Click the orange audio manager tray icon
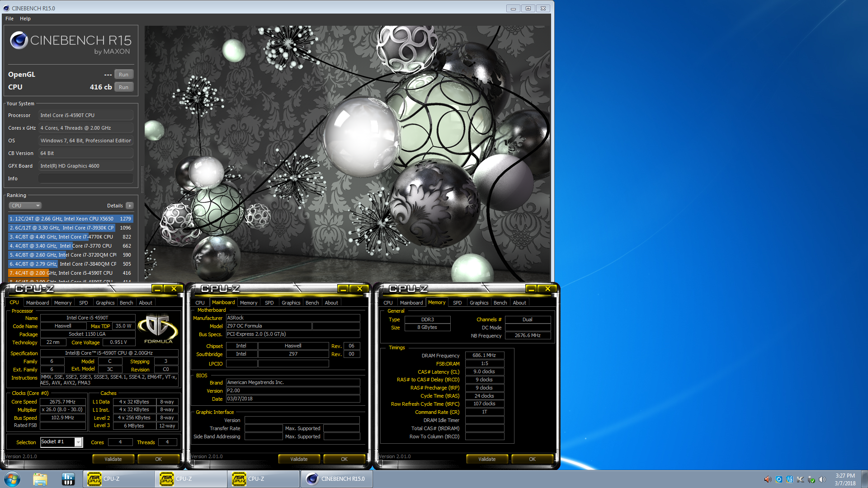Image resolution: width=868 pixels, height=488 pixels. [767, 479]
